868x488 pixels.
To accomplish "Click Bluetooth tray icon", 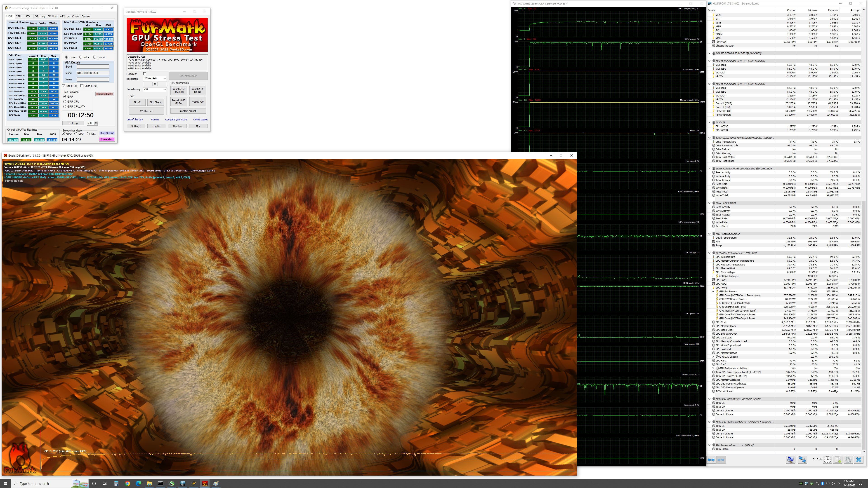I will 822,484.
